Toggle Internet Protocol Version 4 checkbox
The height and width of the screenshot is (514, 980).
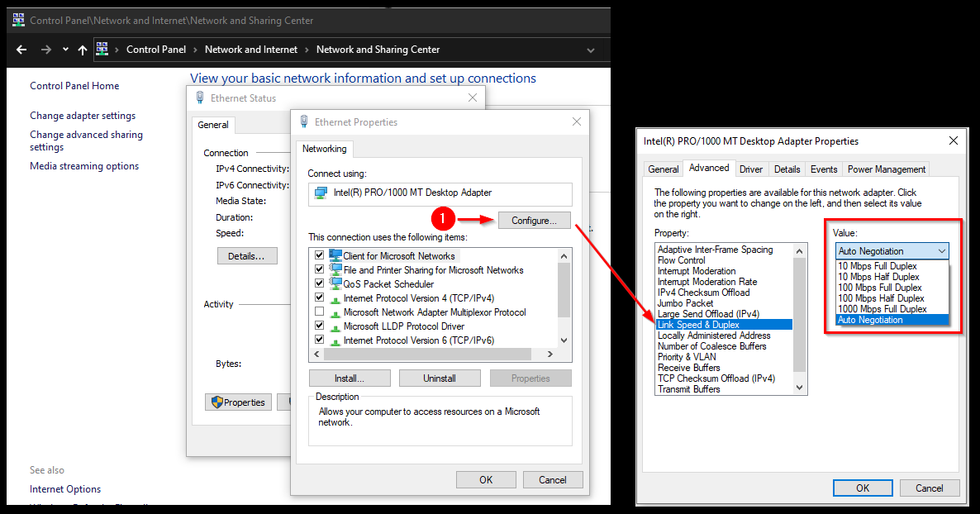320,297
